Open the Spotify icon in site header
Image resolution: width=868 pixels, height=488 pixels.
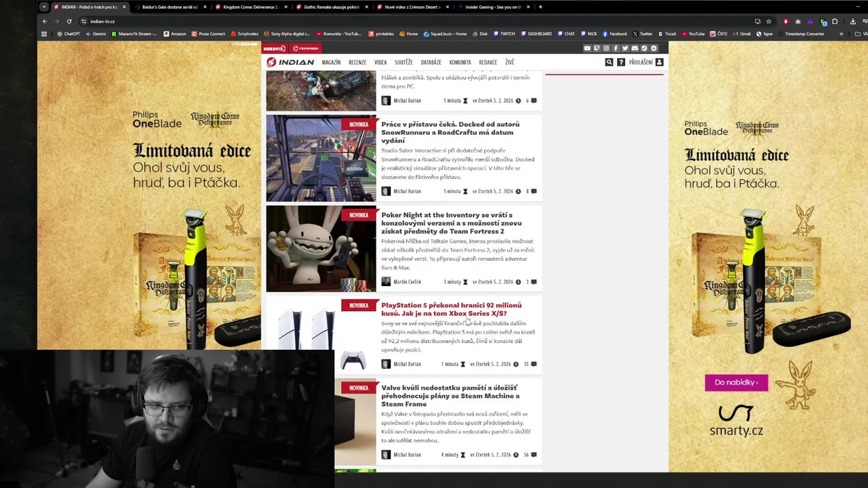pyautogui.click(x=654, y=48)
